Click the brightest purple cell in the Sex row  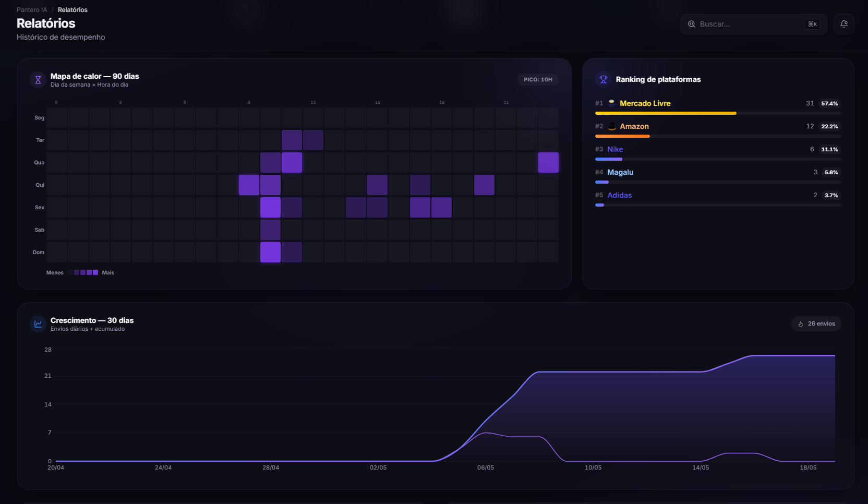tap(270, 207)
